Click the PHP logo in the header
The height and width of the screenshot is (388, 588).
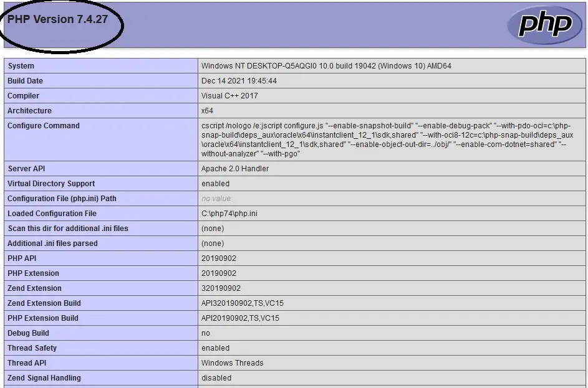[544, 25]
